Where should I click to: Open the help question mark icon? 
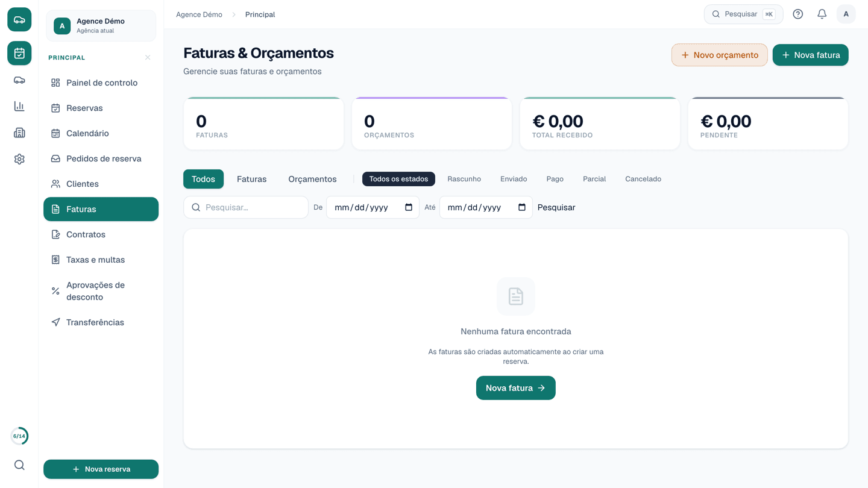(x=798, y=14)
